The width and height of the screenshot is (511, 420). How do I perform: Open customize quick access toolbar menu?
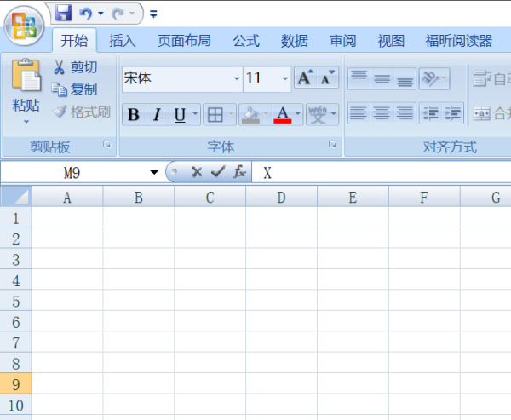point(153,14)
